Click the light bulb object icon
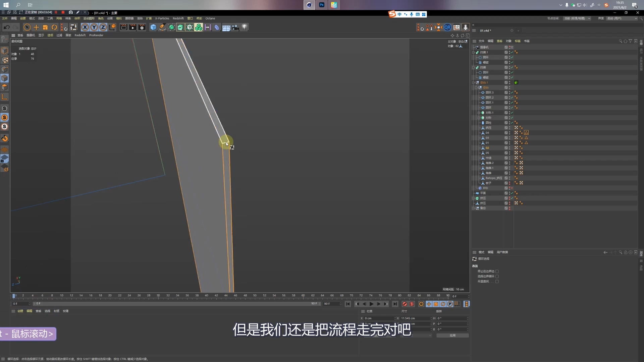Image resolution: width=644 pixels, height=362 pixels. tap(245, 27)
